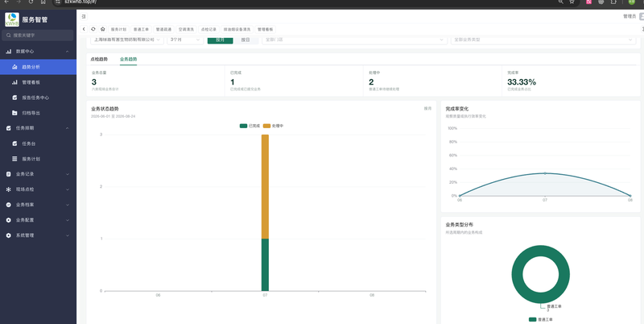Open the 全部业务类型 dropdown
This screenshot has height=324, width=644.
(x=543, y=39)
